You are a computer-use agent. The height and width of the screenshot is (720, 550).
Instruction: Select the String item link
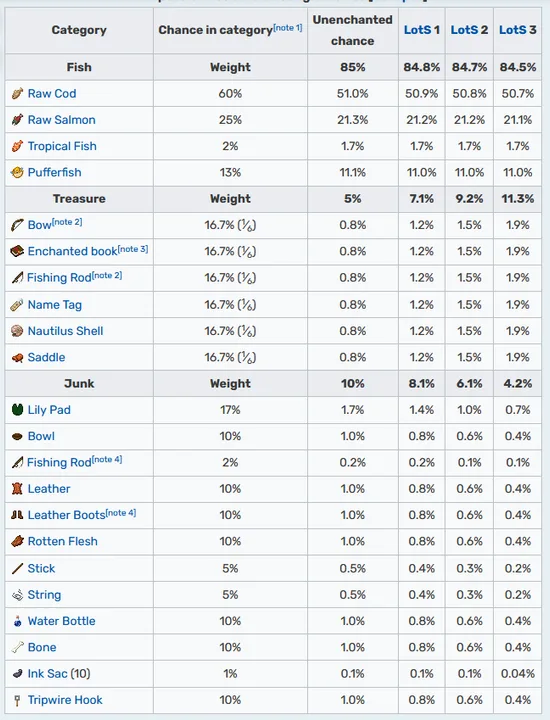click(44, 595)
